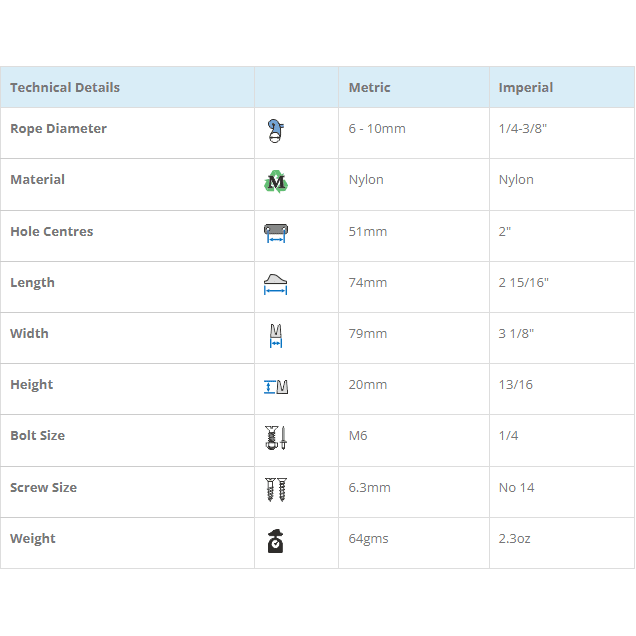The height and width of the screenshot is (636, 636).
Task: Select the Rope Diameter row label
Action: click(x=58, y=129)
